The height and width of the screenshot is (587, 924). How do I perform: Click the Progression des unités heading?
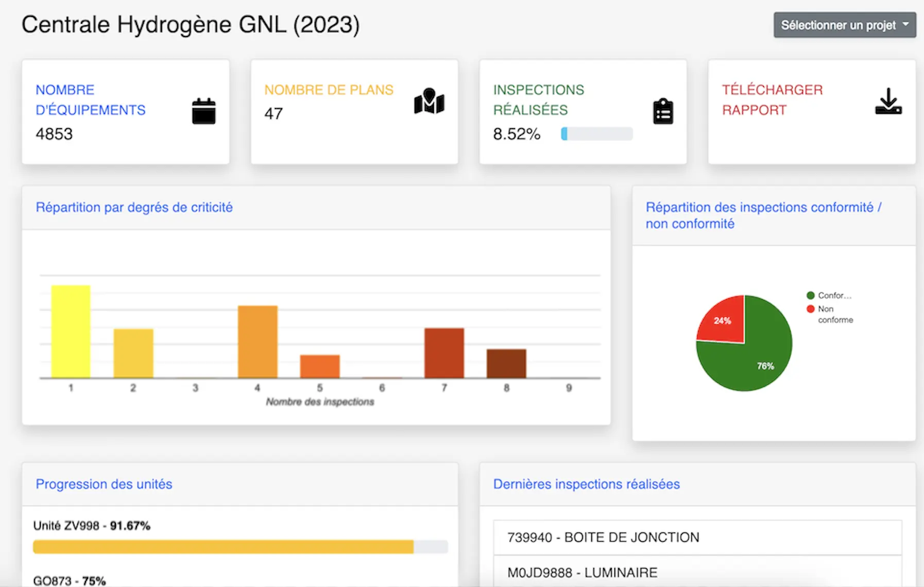click(104, 484)
